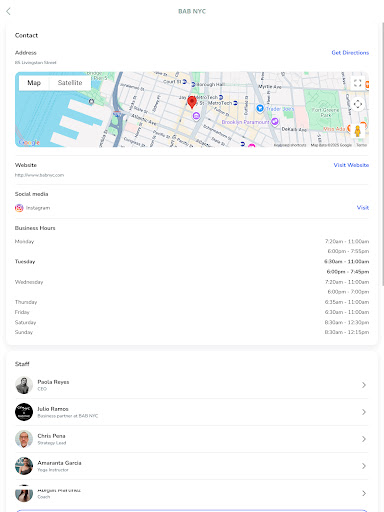The image size is (384, 512).
Task: Expand Julio Ramos staff profile chevron
Action: pyautogui.click(x=364, y=412)
